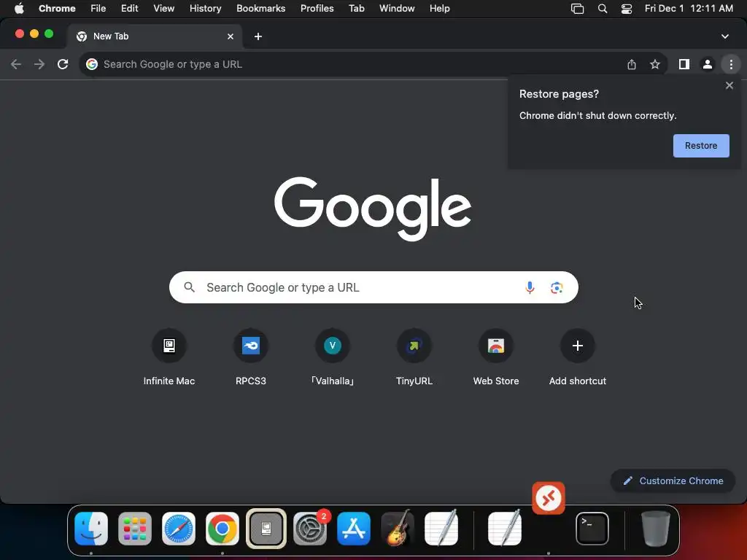Open the Infinite Mac app in dock
Viewport: 747px width, 560px height.
(266, 529)
